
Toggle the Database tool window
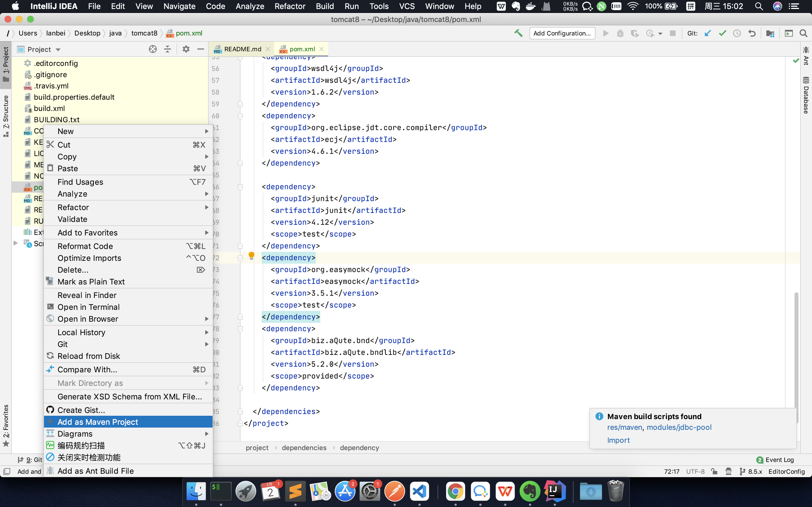click(806, 95)
